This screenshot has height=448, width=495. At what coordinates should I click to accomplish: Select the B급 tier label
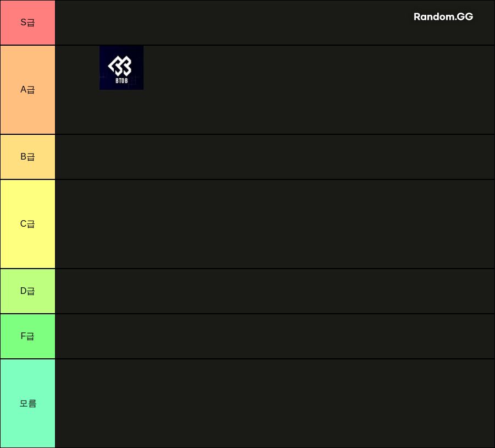[x=28, y=157]
